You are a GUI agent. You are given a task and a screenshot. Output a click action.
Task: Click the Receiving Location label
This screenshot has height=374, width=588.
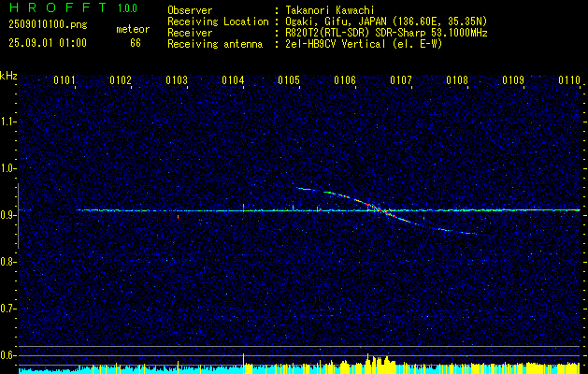(218, 22)
